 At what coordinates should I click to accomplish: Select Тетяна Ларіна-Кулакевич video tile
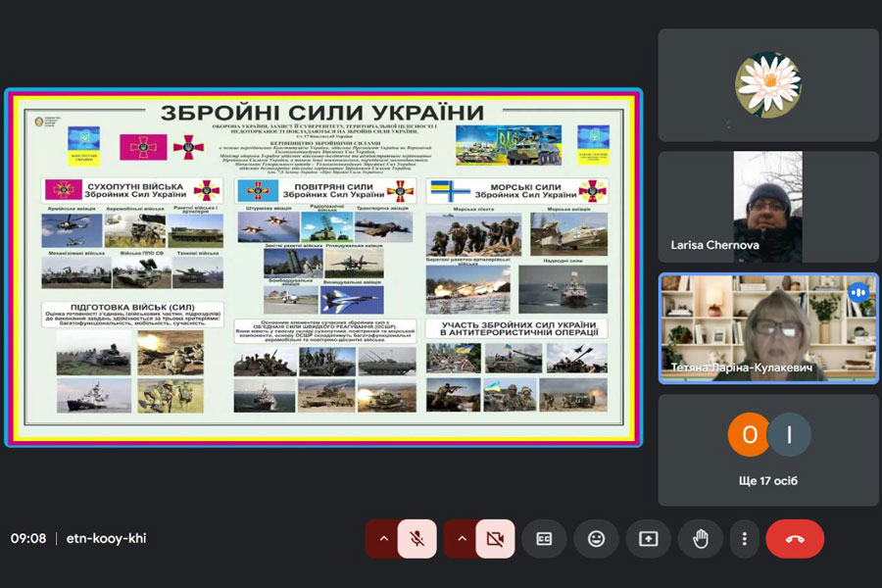click(x=767, y=328)
